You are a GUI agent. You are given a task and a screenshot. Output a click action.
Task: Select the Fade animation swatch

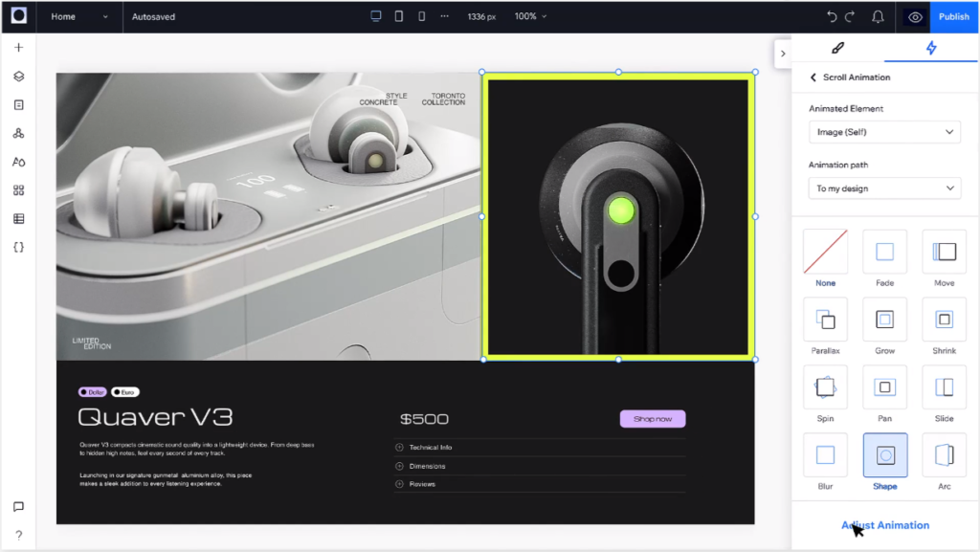pyautogui.click(x=883, y=252)
